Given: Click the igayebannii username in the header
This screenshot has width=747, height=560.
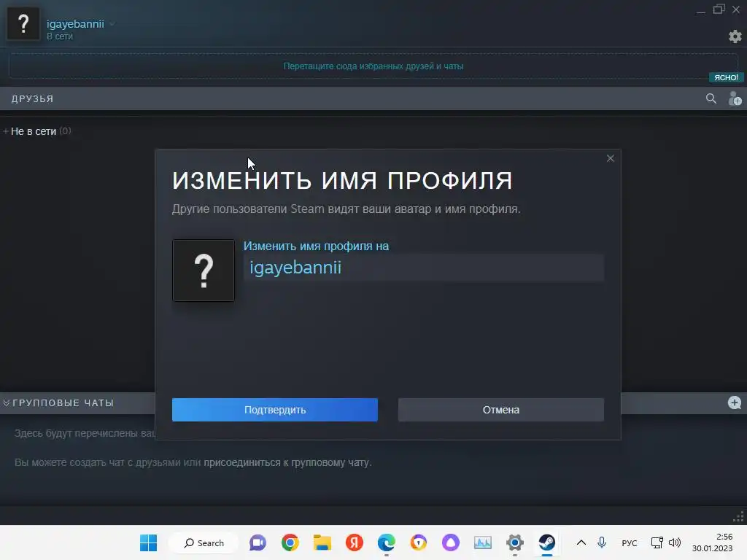Looking at the screenshot, I should 75,24.
